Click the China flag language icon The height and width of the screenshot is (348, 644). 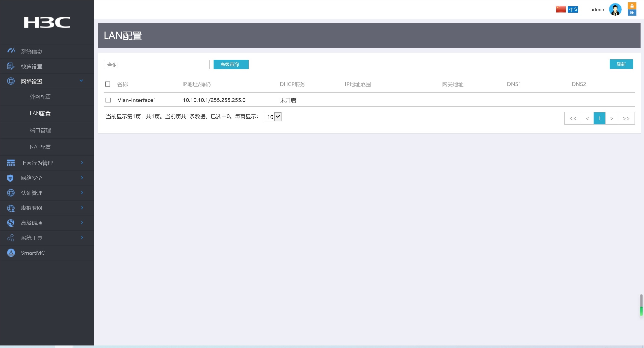[x=560, y=9]
